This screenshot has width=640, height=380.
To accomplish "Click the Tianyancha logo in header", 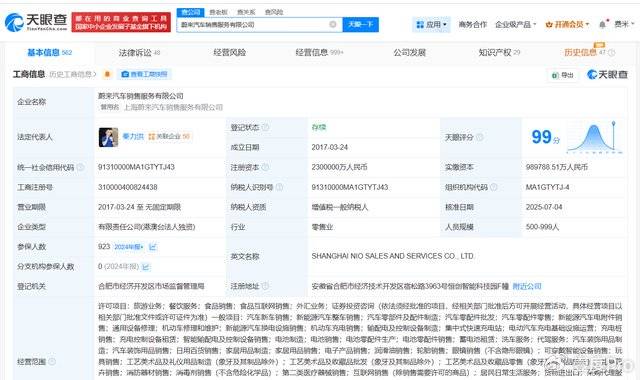I will click(x=36, y=22).
